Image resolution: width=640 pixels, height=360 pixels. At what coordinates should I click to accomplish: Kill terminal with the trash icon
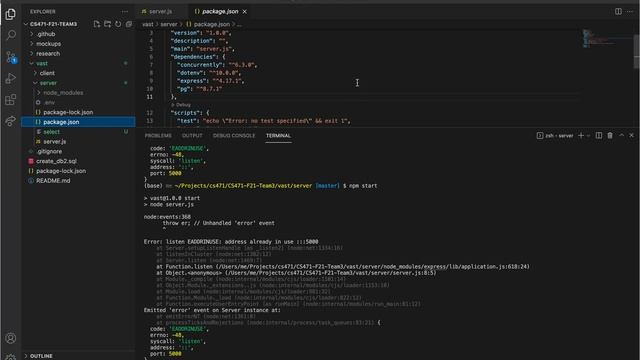click(610, 136)
